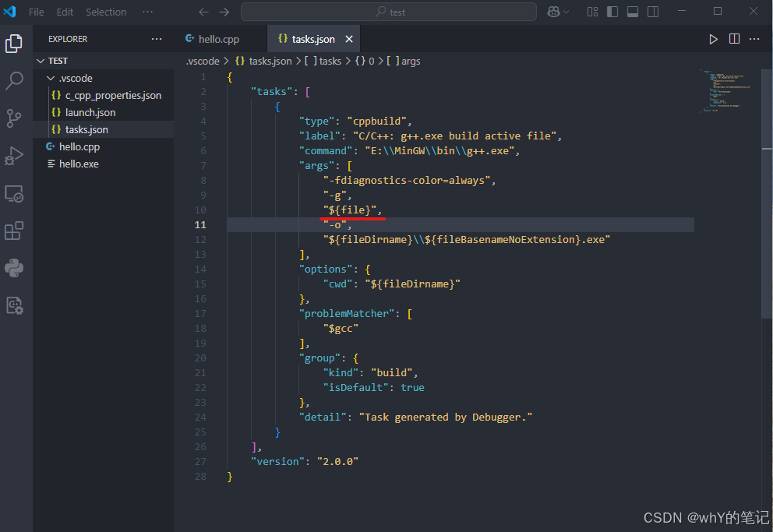Collapse the TEST folder section
The image size is (773, 532).
pos(104,61)
